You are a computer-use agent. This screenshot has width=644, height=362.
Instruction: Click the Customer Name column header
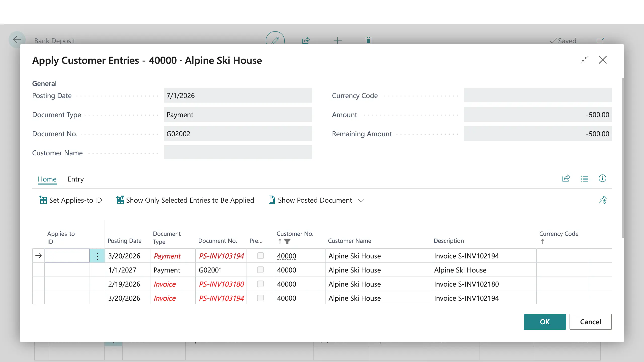pos(349,241)
